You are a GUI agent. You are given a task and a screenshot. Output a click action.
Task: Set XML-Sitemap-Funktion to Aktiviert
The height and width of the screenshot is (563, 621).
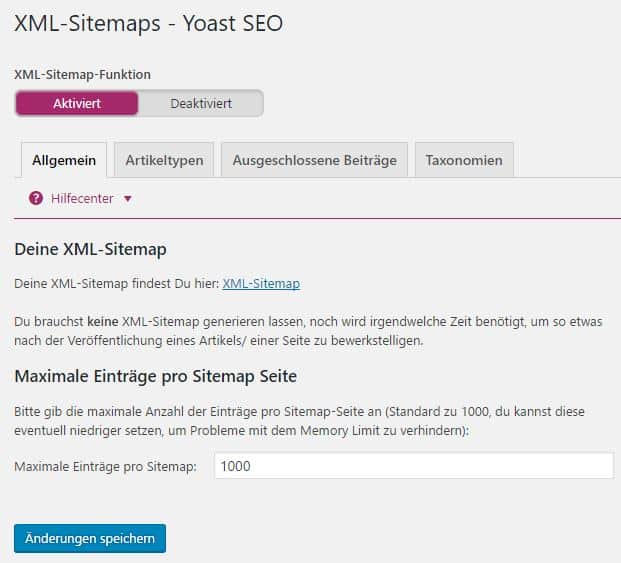(77, 103)
